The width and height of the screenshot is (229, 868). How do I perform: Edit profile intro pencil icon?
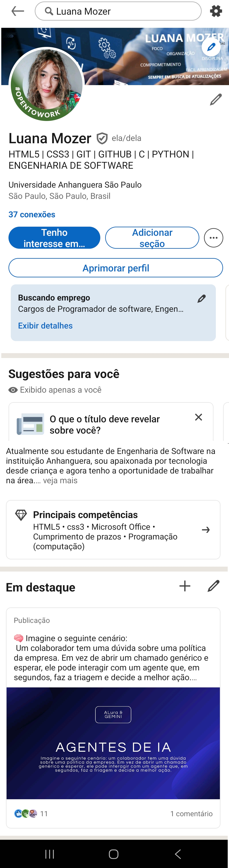pos(215,99)
